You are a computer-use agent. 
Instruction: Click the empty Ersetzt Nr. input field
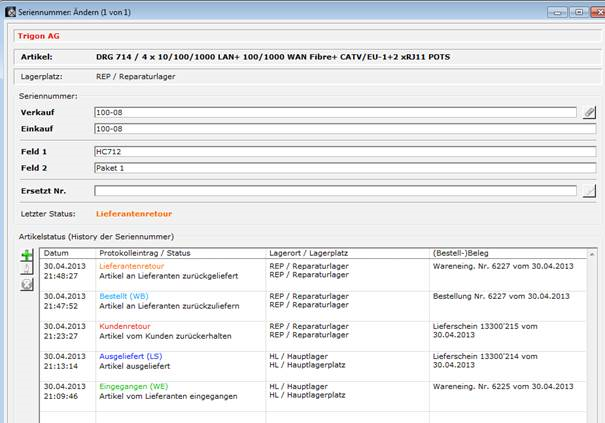[334, 191]
